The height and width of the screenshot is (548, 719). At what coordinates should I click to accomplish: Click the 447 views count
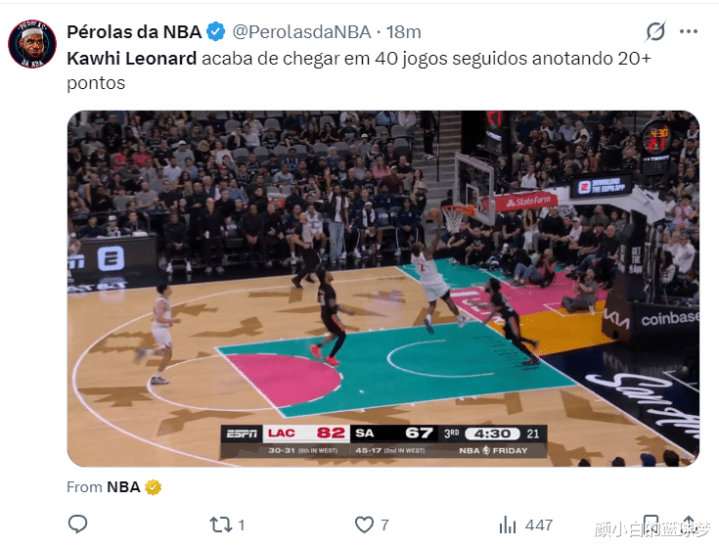coord(539,525)
